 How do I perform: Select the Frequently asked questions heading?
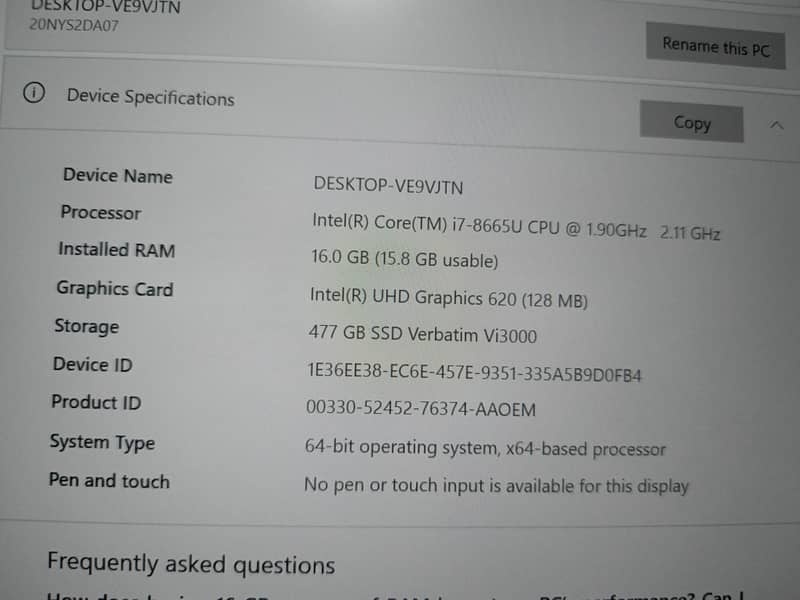pyautogui.click(x=191, y=564)
